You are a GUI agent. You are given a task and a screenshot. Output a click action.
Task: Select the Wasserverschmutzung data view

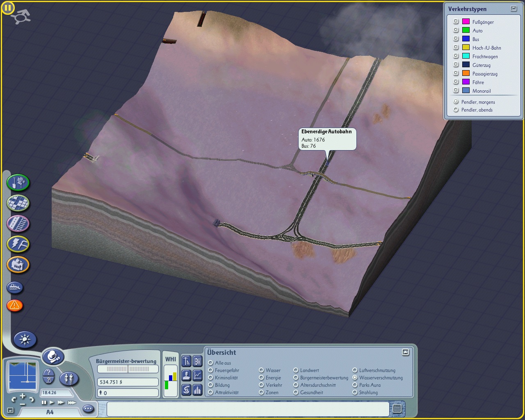(x=355, y=377)
